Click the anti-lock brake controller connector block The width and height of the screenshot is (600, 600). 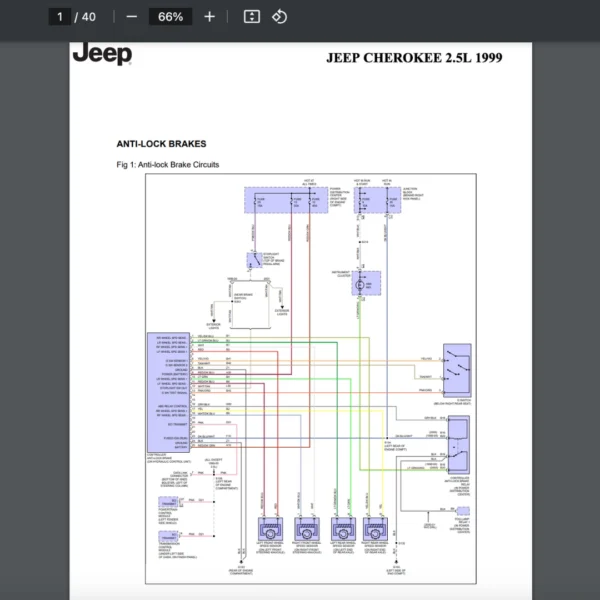coord(164,387)
